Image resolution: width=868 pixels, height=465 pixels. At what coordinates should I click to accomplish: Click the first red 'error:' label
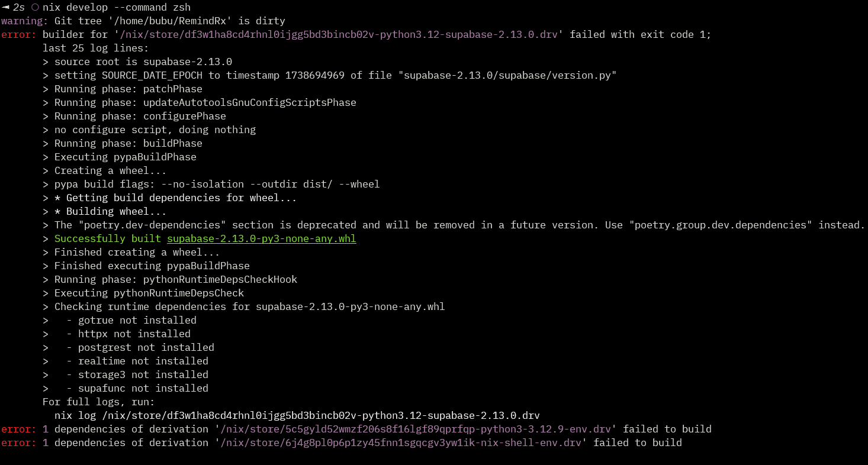[x=19, y=34]
